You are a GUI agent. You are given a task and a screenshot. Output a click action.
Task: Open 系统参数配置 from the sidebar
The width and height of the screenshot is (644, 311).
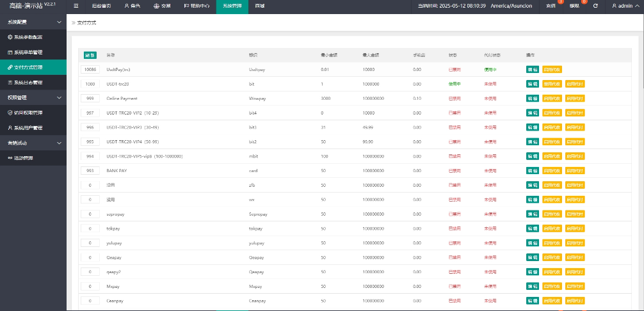(x=33, y=37)
